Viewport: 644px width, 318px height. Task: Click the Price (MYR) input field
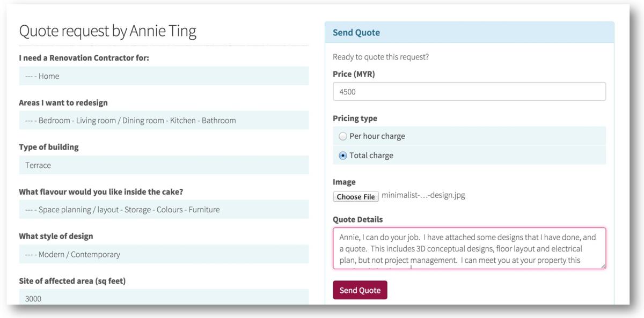point(469,92)
